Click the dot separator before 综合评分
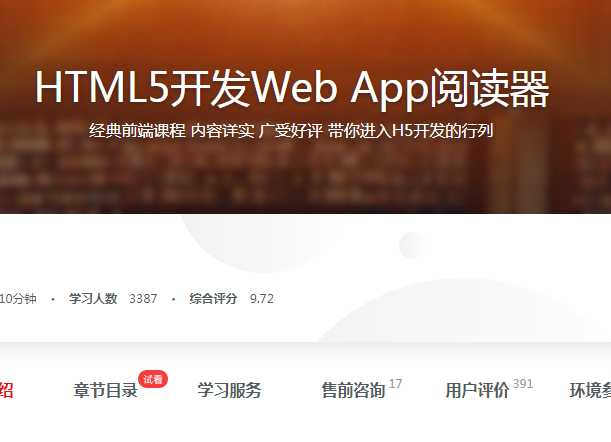Image resolution: width=611 pixels, height=442 pixels. pos(173,298)
